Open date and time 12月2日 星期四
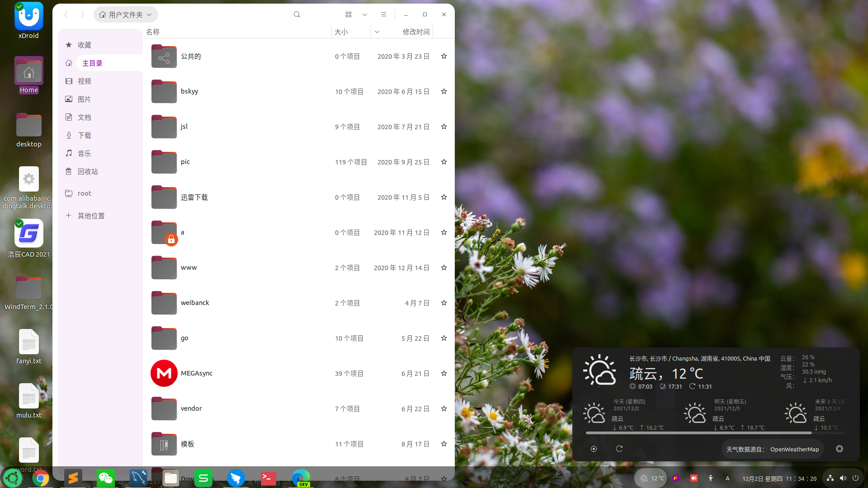This screenshot has height=488, width=868. point(779,479)
